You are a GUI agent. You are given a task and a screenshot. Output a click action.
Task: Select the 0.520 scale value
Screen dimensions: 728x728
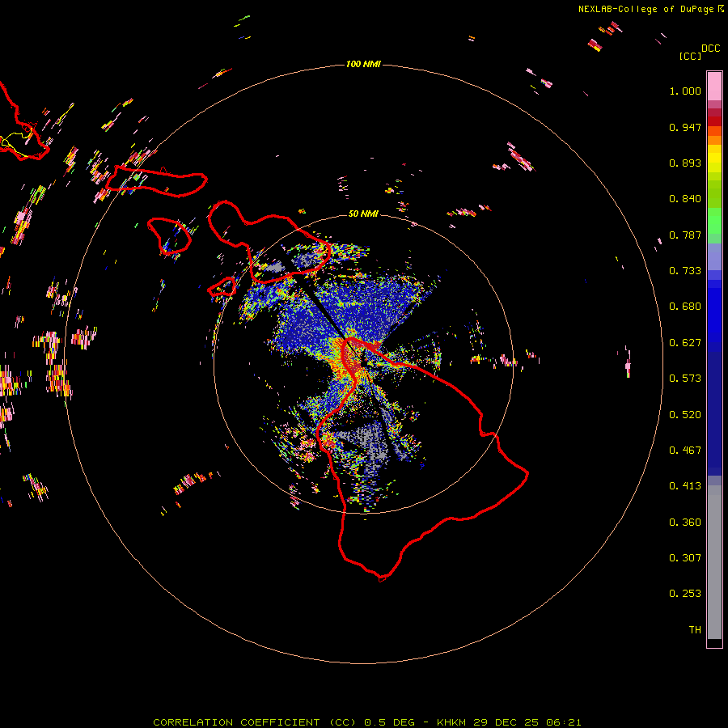point(685,415)
